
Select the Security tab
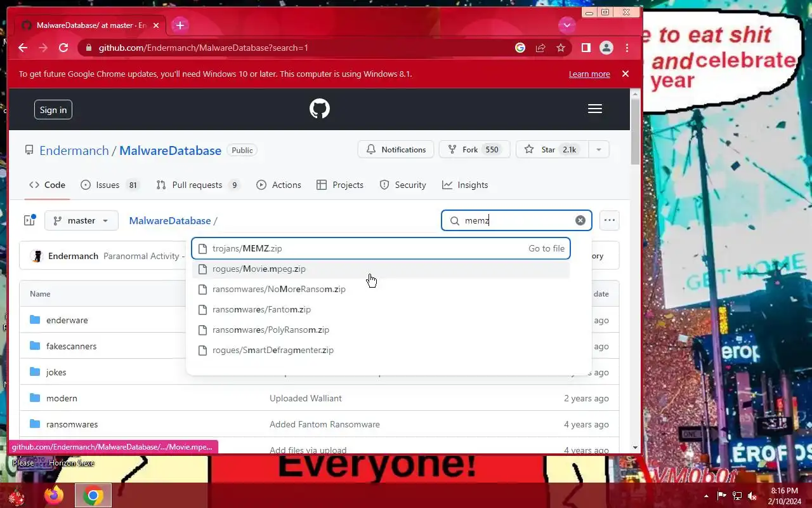coord(403,185)
